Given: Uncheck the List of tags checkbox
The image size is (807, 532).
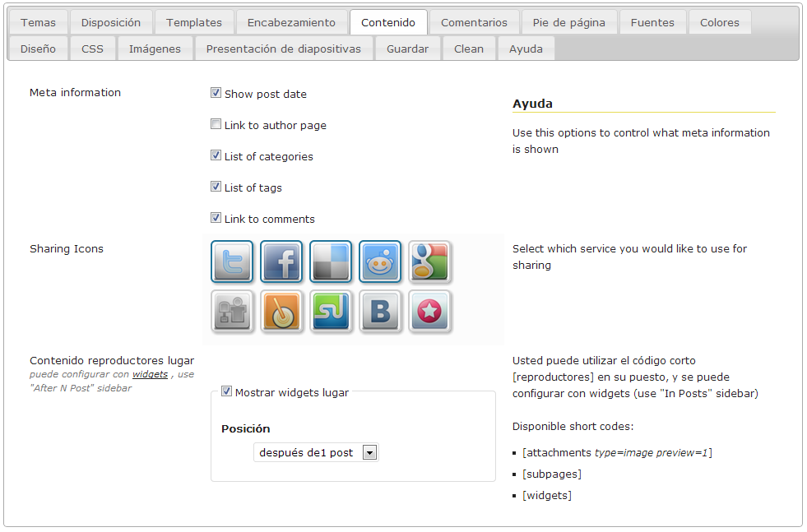Looking at the screenshot, I should click(x=216, y=187).
